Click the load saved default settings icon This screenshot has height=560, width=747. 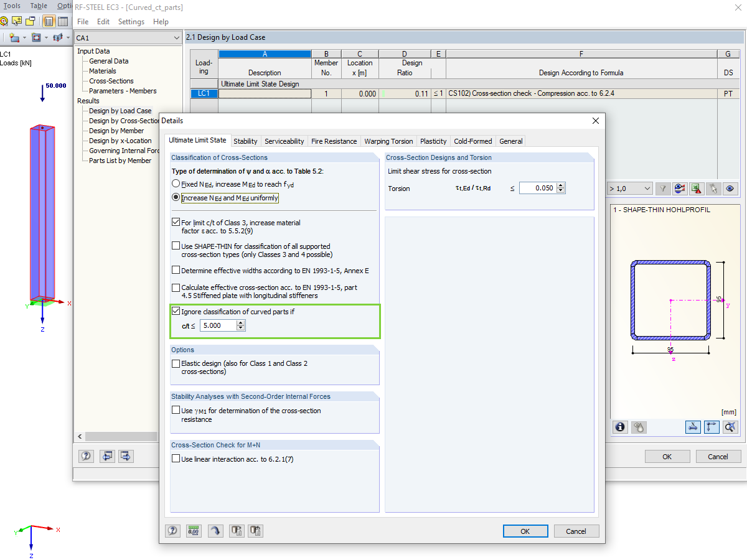236,531
